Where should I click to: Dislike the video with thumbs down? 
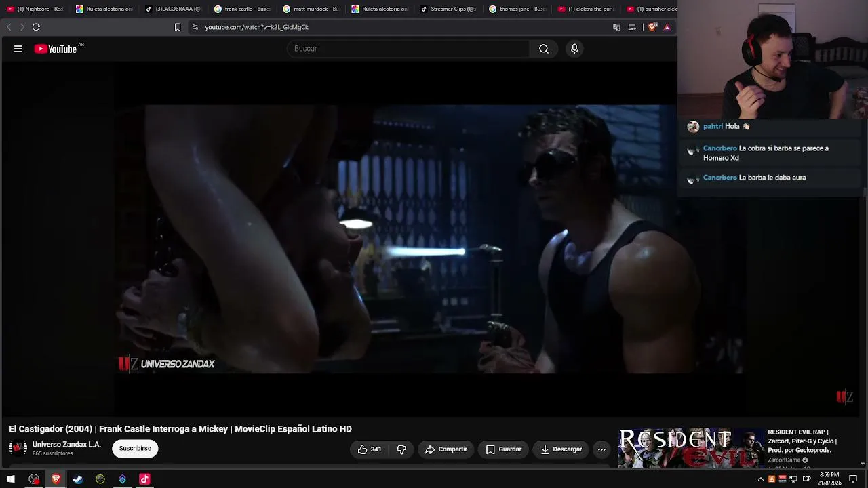401,449
